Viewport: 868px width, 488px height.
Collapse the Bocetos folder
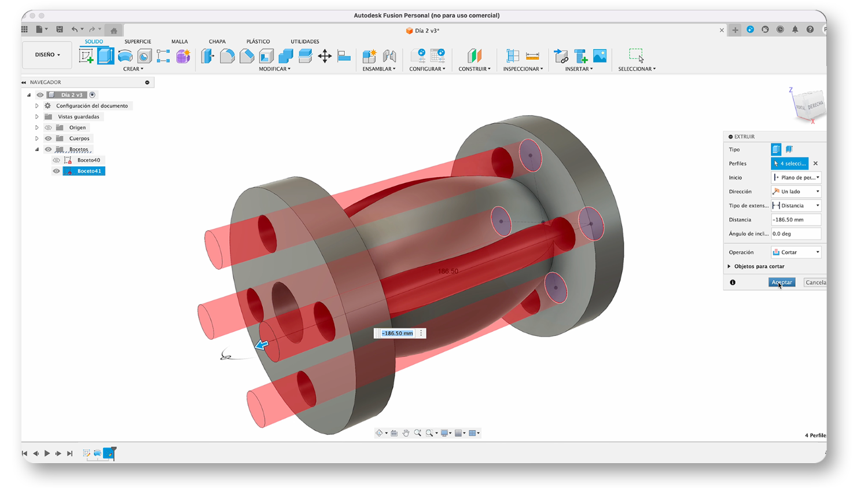[x=36, y=149]
